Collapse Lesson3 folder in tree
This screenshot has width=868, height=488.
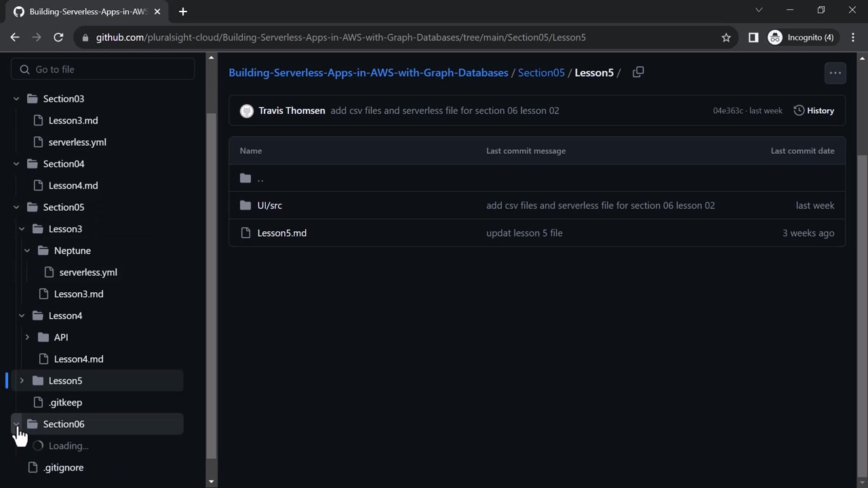pos(22,229)
